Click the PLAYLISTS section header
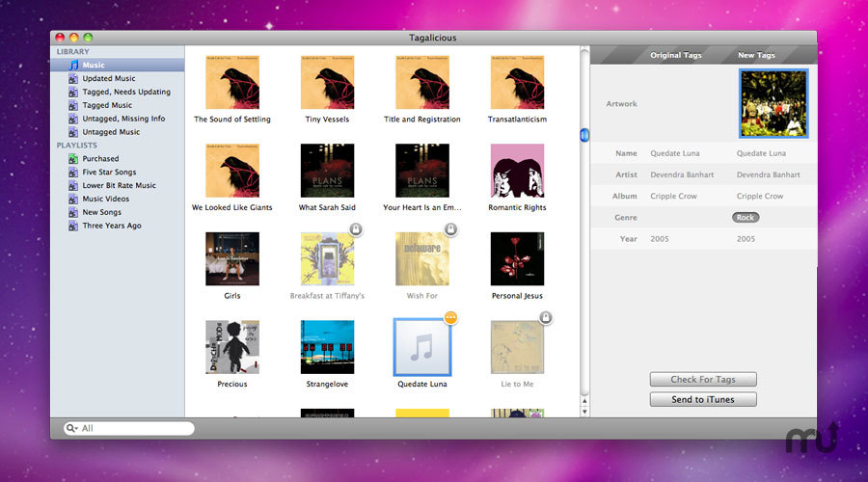868x482 pixels. pyautogui.click(x=76, y=145)
